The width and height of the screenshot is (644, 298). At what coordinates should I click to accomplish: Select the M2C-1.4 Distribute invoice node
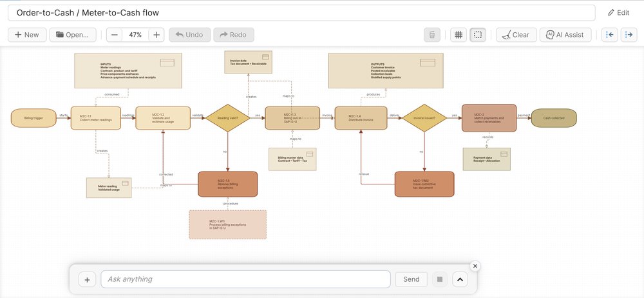(361, 118)
